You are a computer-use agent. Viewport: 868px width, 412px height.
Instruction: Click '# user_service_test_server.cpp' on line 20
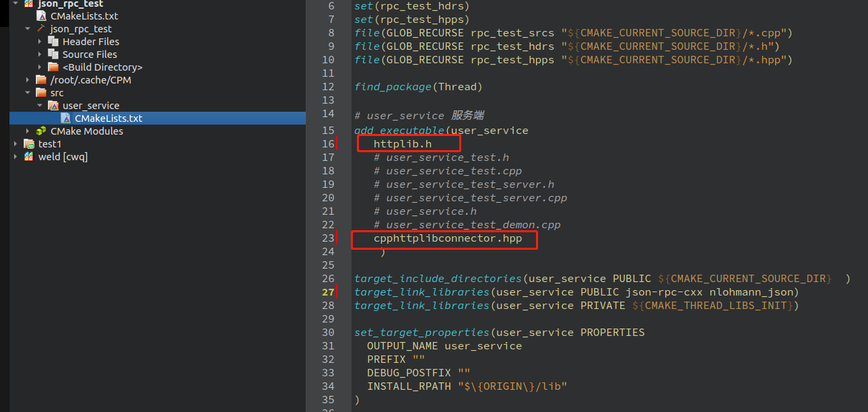point(470,197)
